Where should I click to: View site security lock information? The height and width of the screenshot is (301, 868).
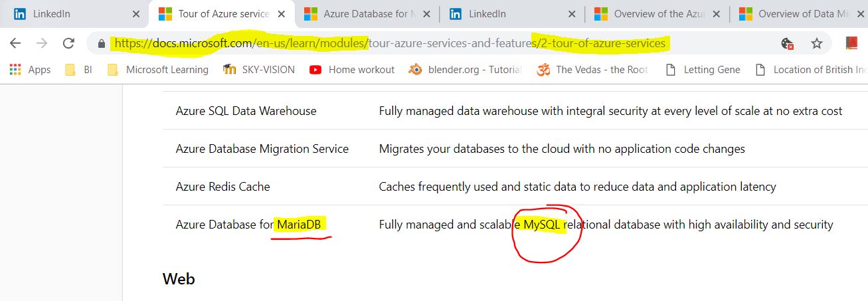point(102,44)
